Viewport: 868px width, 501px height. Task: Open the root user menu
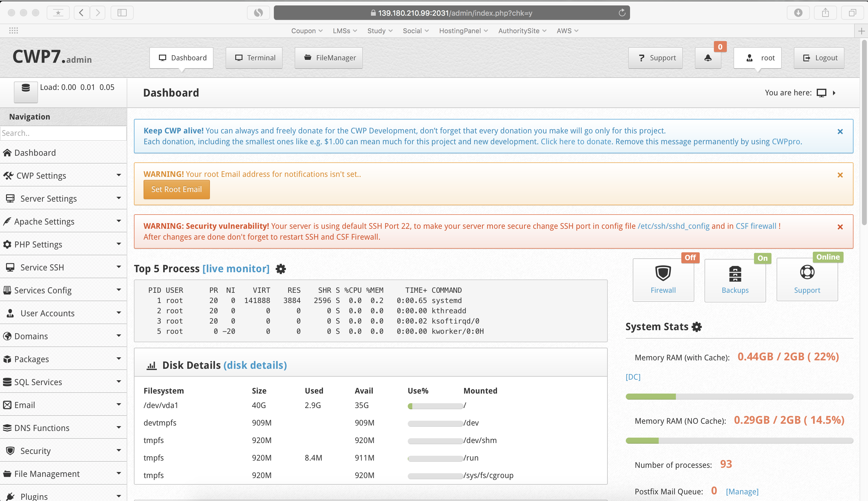[x=758, y=58]
